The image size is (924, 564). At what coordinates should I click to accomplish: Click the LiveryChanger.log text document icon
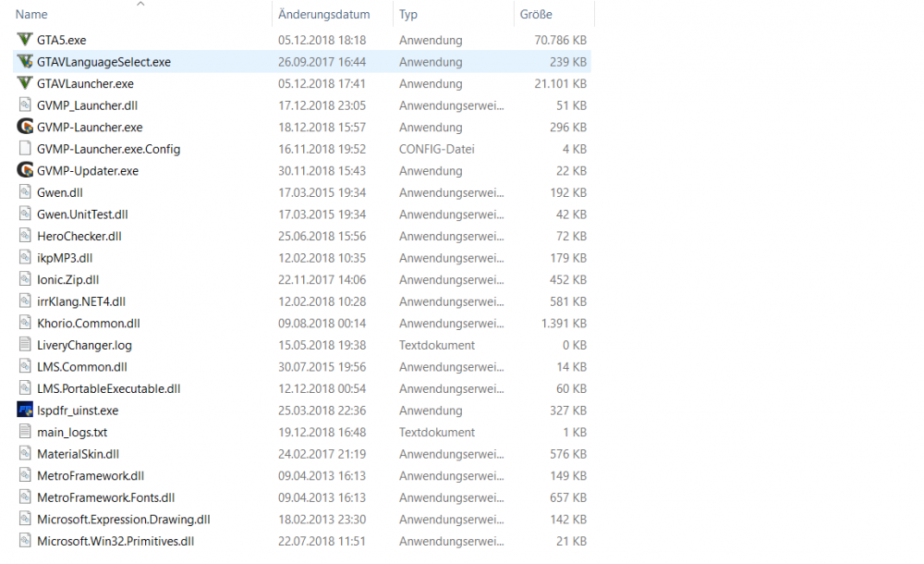(23, 345)
